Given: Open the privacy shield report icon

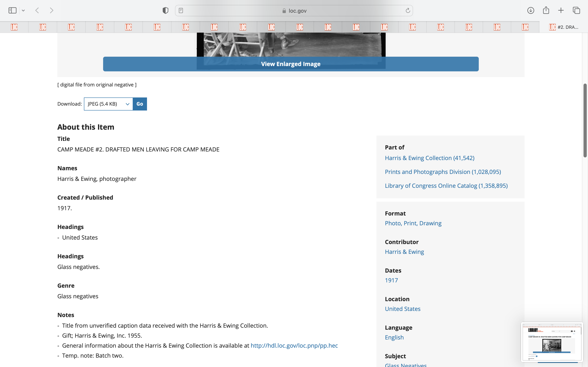Looking at the screenshot, I should 165,10.
